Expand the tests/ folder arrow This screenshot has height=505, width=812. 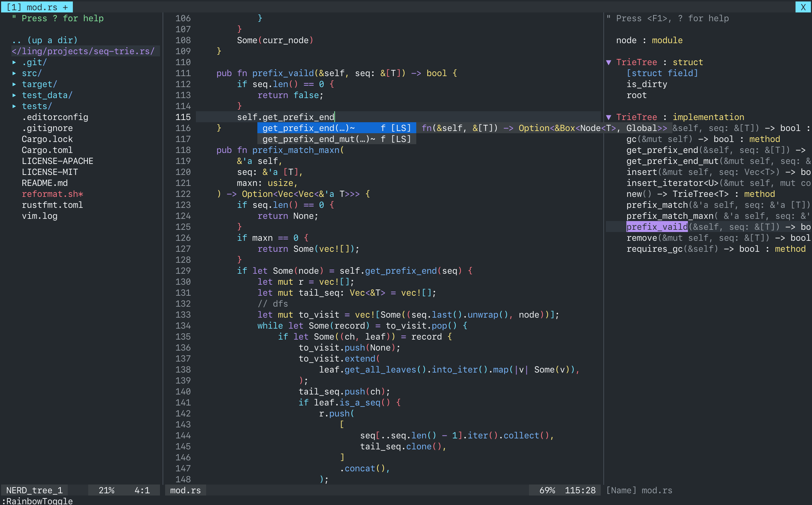[14, 106]
